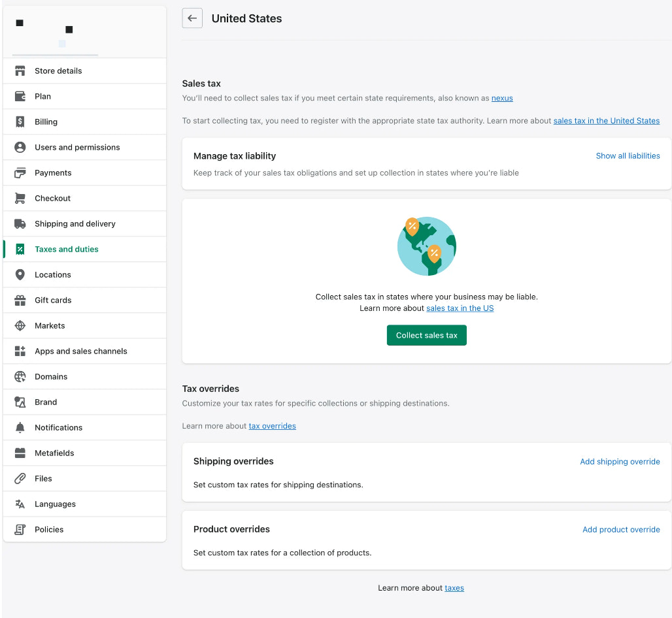Screen dimensions: 672x618
Task: Click the Gift cards icon
Action: pos(20,300)
